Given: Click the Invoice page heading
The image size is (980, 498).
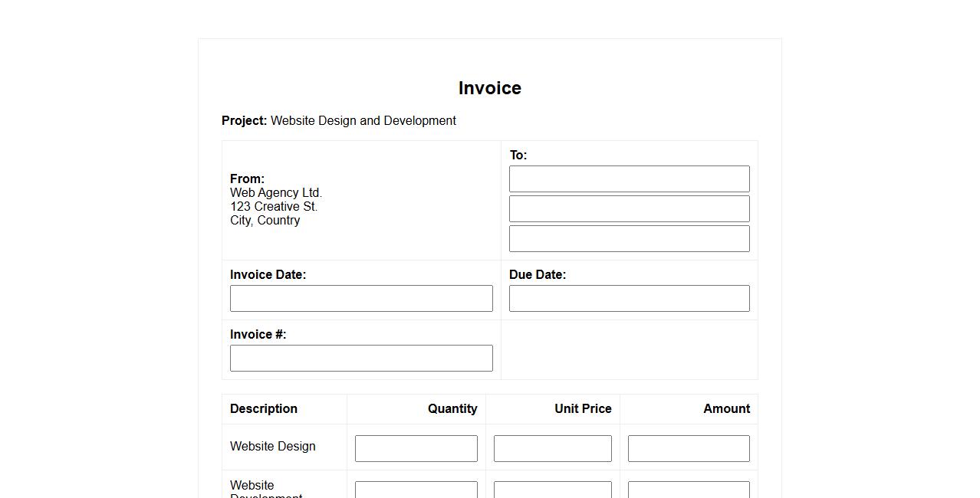Looking at the screenshot, I should tap(489, 88).
